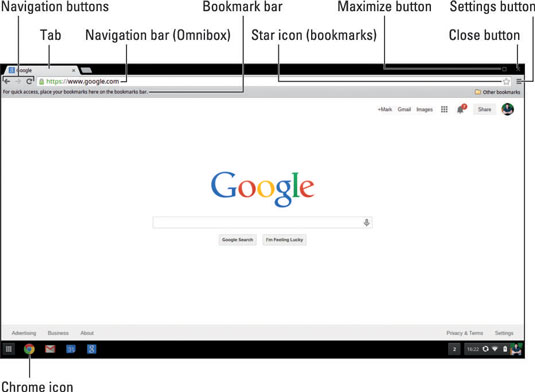This screenshot has width=535, height=392.
Task: Maximize the browser window
Action: tap(504, 69)
